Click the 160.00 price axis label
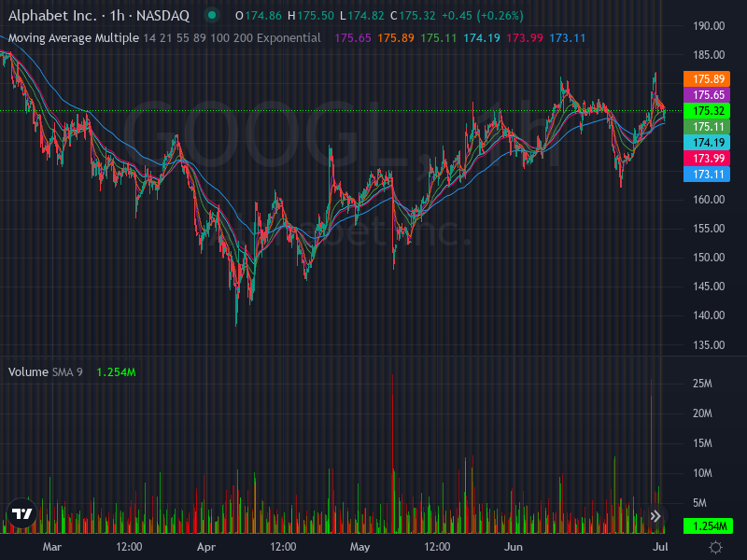The image size is (747, 560). [x=709, y=200]
